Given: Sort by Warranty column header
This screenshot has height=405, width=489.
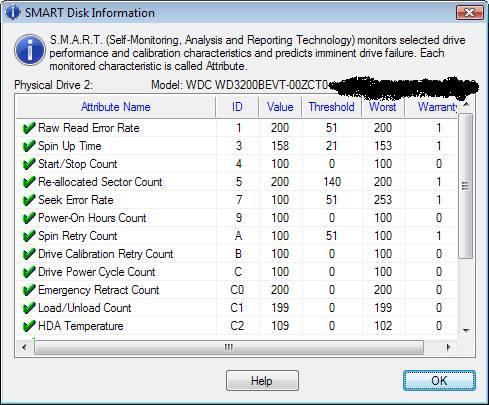Looking at the screenshot, I should (431, 107).
